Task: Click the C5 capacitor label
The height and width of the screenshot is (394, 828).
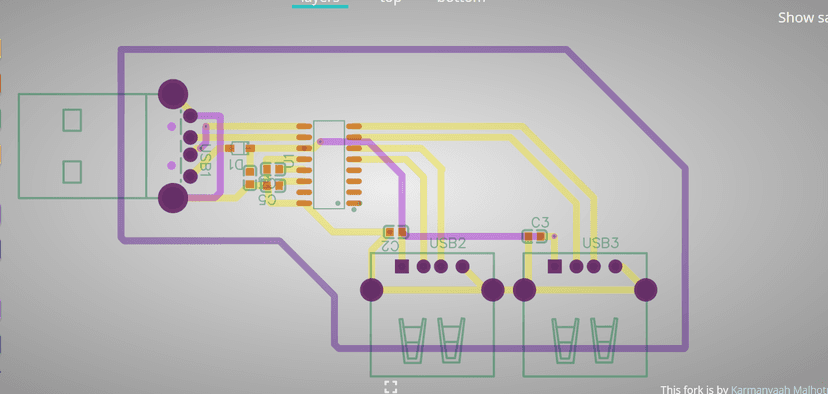Action: tap(267, 199)
